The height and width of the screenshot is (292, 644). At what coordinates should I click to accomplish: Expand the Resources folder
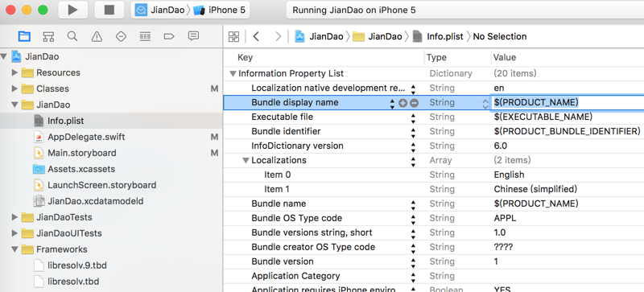tap(14, 72)
